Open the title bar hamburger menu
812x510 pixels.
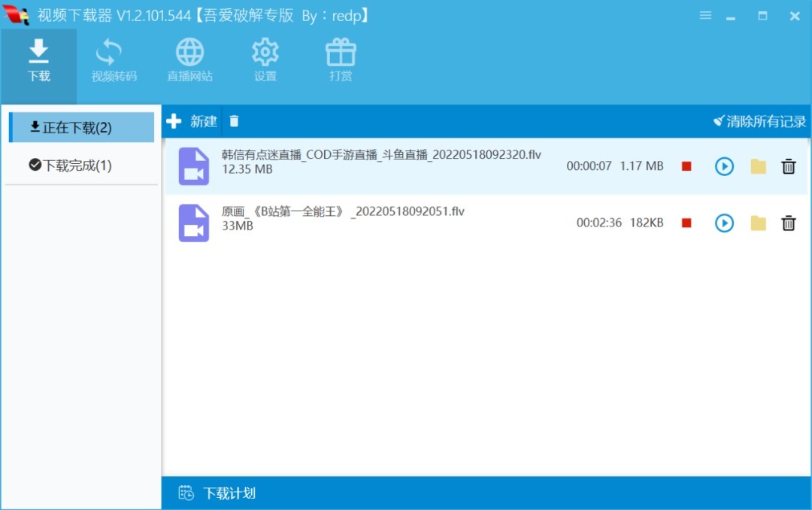click(x=705, y=15)
